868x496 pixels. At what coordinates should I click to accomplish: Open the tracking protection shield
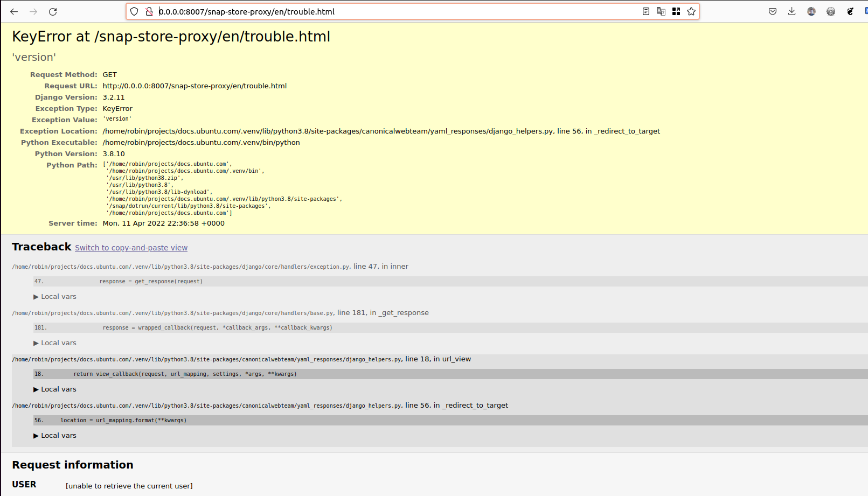pyautogui.click(x=134, y=11)
